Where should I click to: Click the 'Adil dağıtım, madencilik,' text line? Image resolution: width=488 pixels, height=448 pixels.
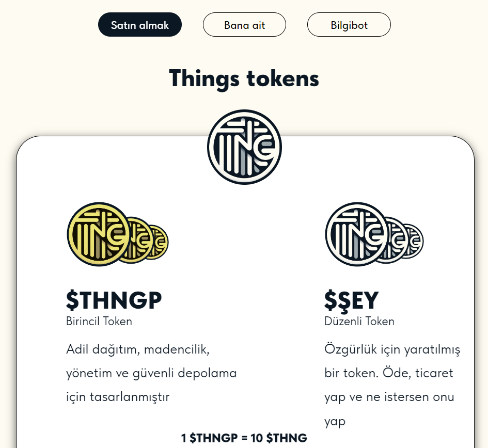137,349
